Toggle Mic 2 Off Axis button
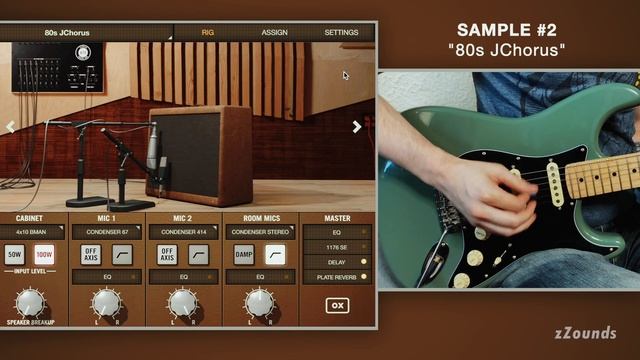The image size is (640, 360). [x=167, y=255]
